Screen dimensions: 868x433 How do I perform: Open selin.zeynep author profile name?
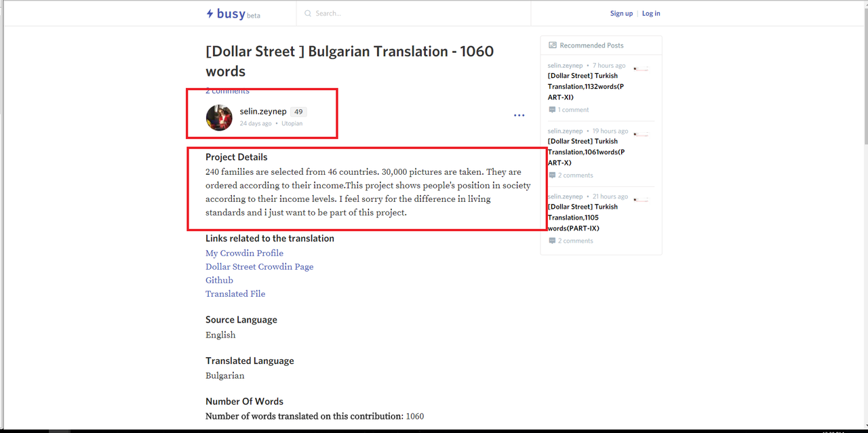(x=263, y=112)
